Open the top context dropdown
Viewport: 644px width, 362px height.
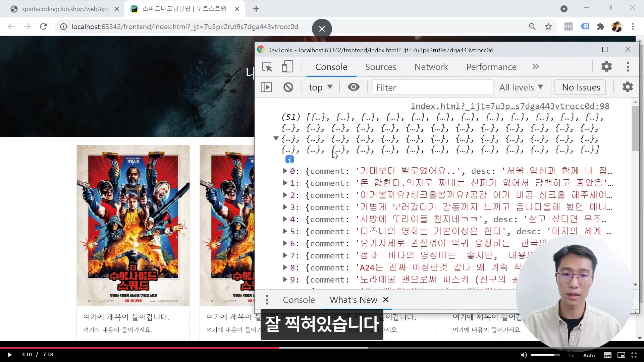[321, 87]
